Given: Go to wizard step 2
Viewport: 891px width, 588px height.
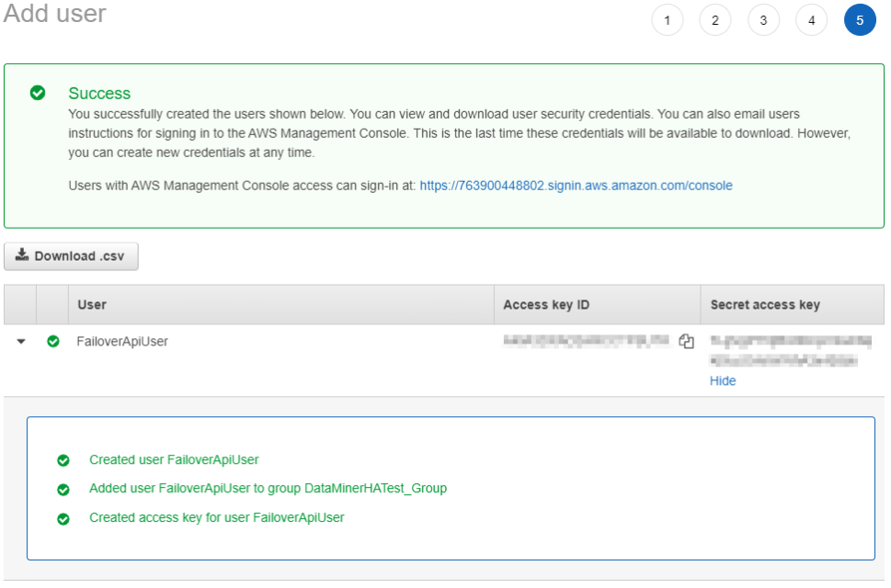Looking at the screenshot, I should click(x=714, y=20).
